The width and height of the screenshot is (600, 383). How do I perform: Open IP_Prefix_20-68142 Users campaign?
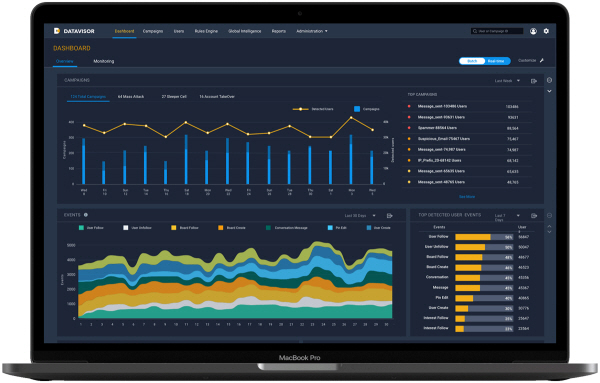click(439, 160)
